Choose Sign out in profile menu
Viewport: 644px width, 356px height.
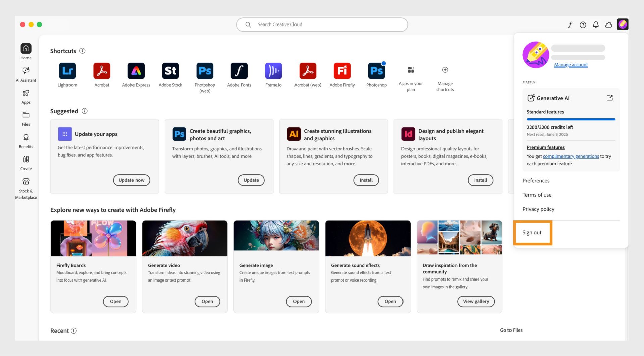click(x=532, y=232)
